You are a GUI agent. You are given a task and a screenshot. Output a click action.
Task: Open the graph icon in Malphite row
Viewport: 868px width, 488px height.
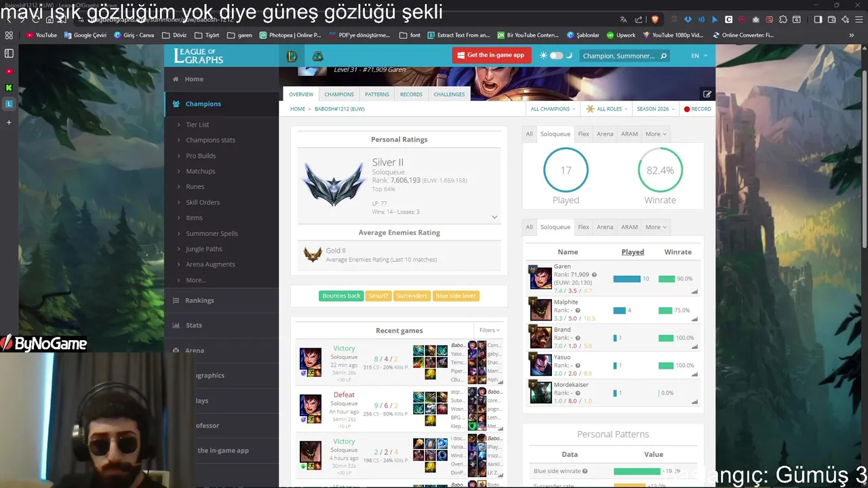coord(694,319)
